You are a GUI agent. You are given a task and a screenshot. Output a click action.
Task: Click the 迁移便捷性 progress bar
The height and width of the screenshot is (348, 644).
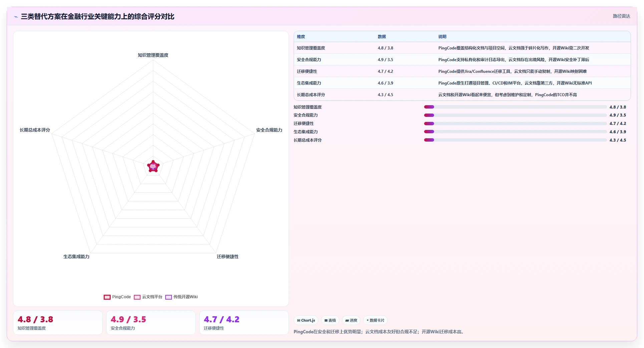point(515,124)
